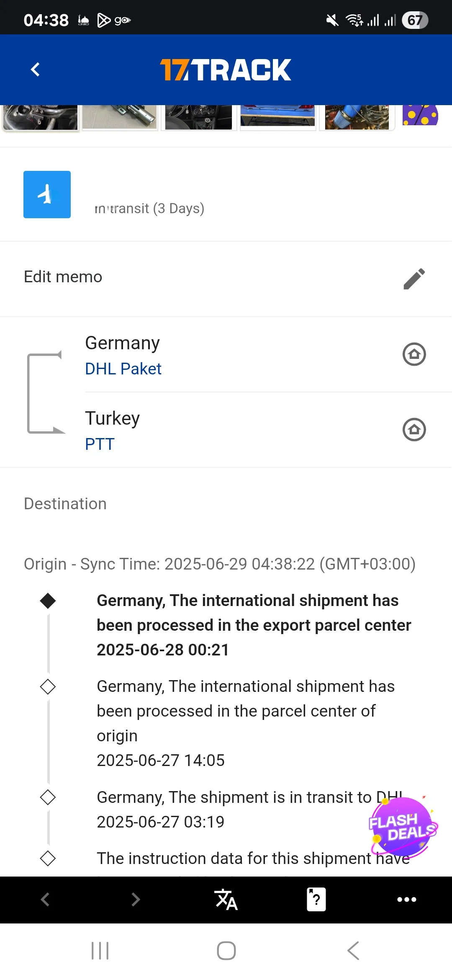Go forward in the browser toolbar
Image resolution: width=452 pixels, height=980 pixels.
136,900
